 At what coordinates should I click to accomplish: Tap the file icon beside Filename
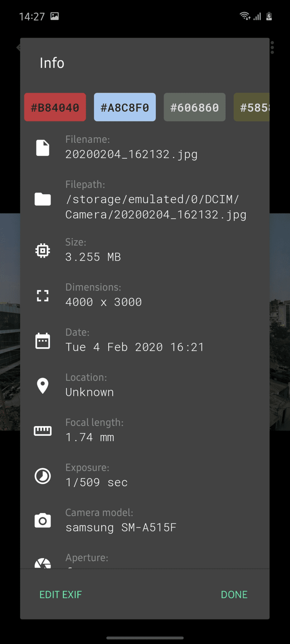tap(43, 148)
